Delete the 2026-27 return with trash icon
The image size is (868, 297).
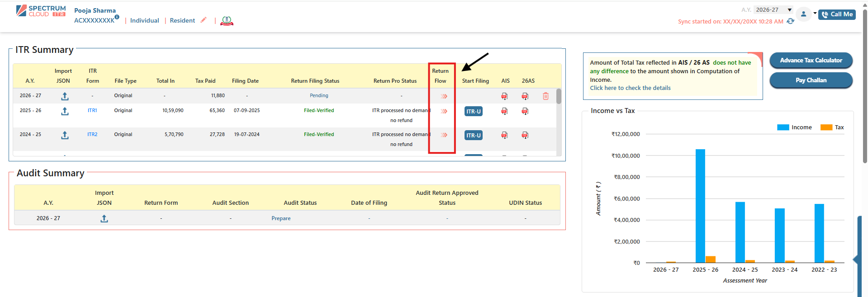[x=545, y=96]
